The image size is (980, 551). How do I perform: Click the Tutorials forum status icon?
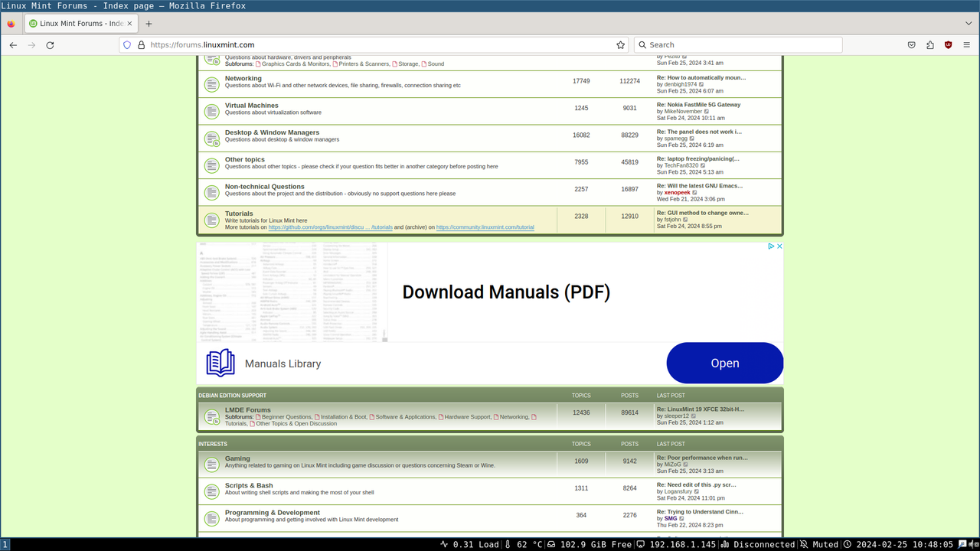[211, 220]
